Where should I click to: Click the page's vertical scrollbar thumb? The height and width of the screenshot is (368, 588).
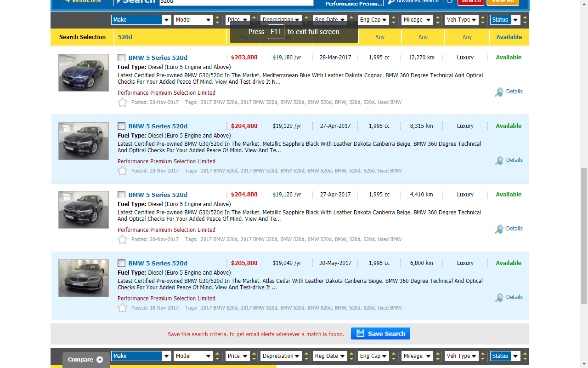tap(584, 236)
